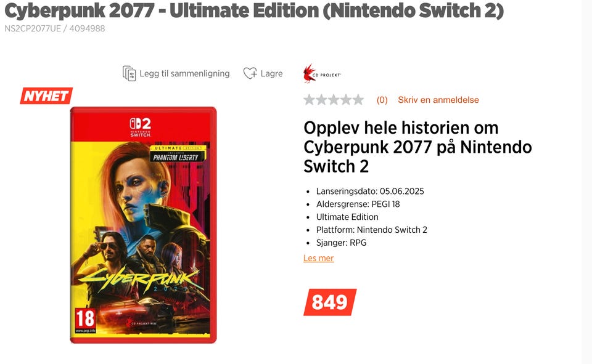Click the heart icon next to Lagre

(250, 73)
